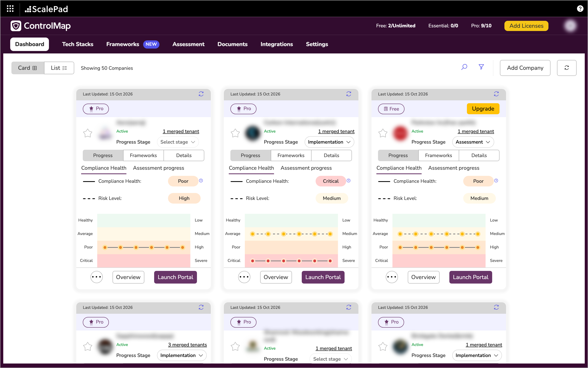Image resolution: width=588 pixels, height=368 pixels.
Task: Refresh the card with 3 merged tenants
Action: pos(201,307)
